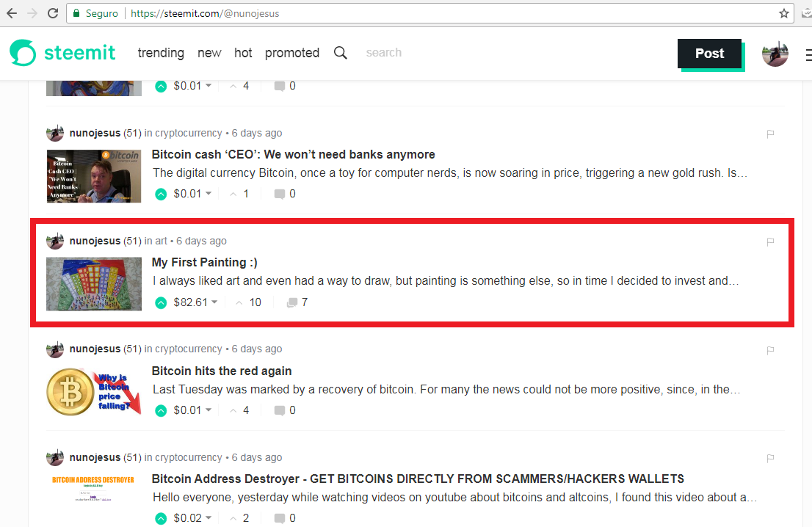This screenshot has height=527, width=812.
Task: Click author avatar on Bitcoin Address Destroyer post
Action: 55,457
